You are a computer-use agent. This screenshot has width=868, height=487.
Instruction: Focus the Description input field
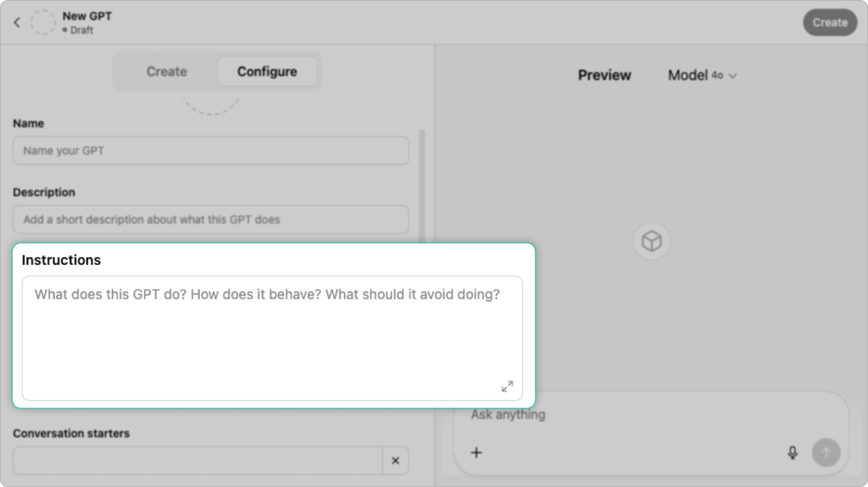211,219
